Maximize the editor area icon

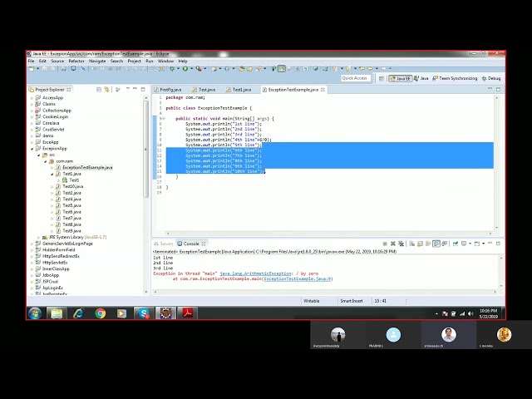(x=498, y=89)
